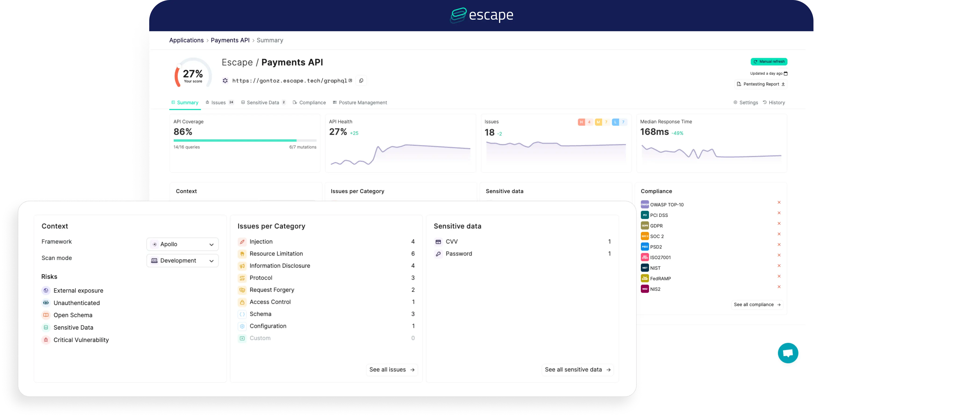Click the escape logo in the header
The image size is (980, 417).
pos(482,16)
